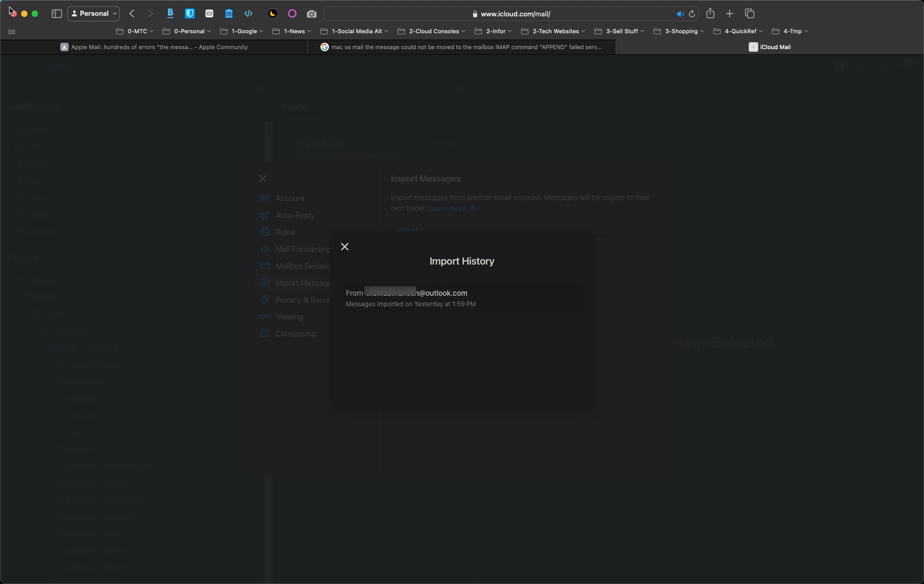Click the Rules icon
This screenshot has width=924, height=584.
[265, 232]
